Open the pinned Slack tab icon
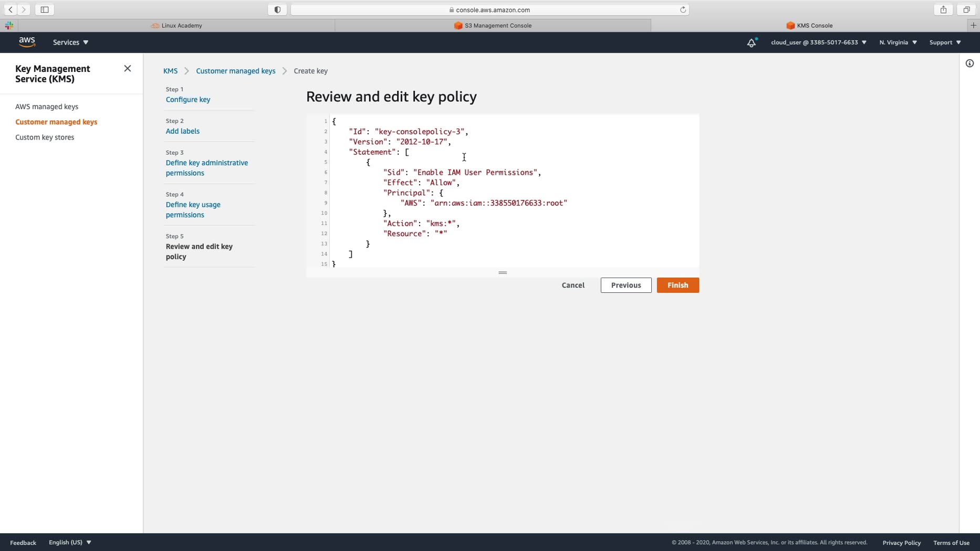The height and width of the screenshot is (551, 980). (x=9, y=25)
